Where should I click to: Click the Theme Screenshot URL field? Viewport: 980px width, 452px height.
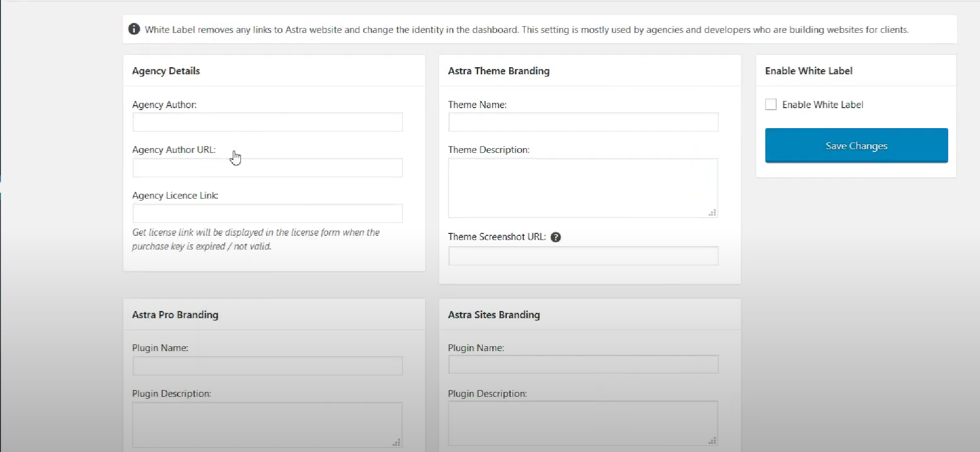click(x=583, y=256)
